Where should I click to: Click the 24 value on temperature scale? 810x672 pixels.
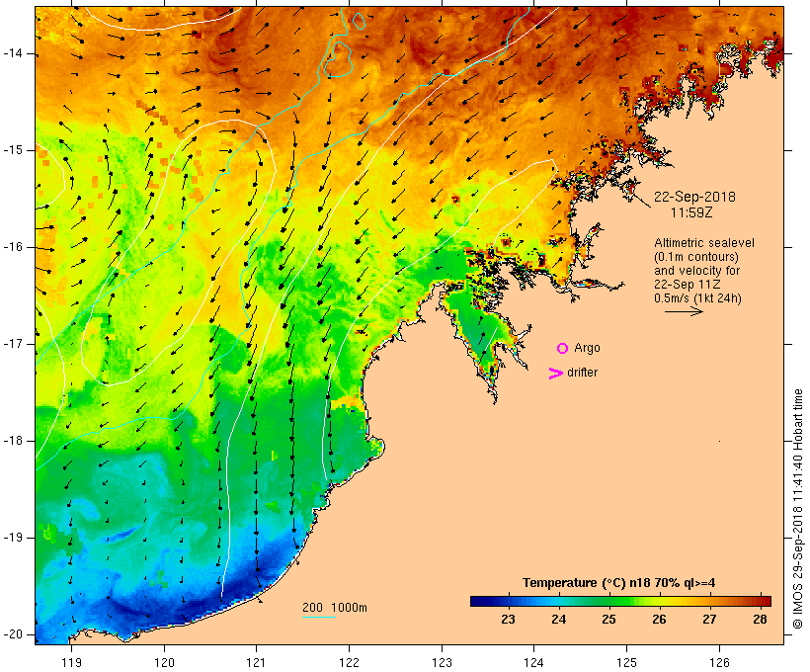click(558, 620)
